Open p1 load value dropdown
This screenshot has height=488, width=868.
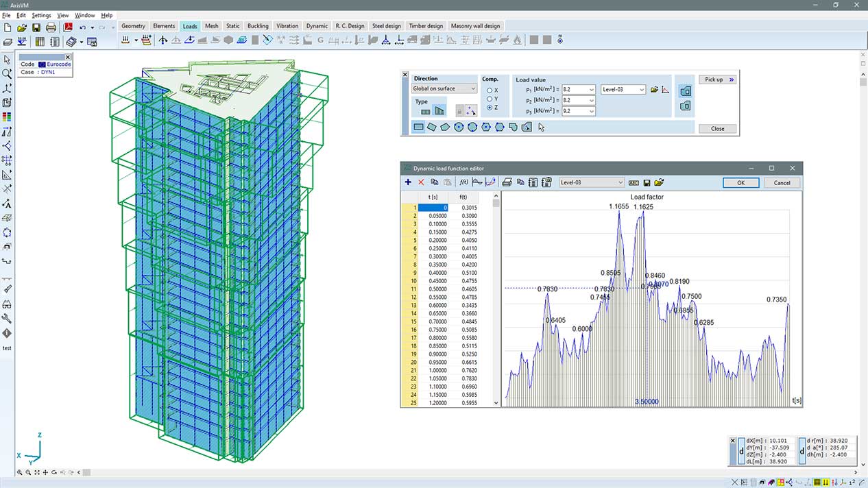[x=591, y=90]
